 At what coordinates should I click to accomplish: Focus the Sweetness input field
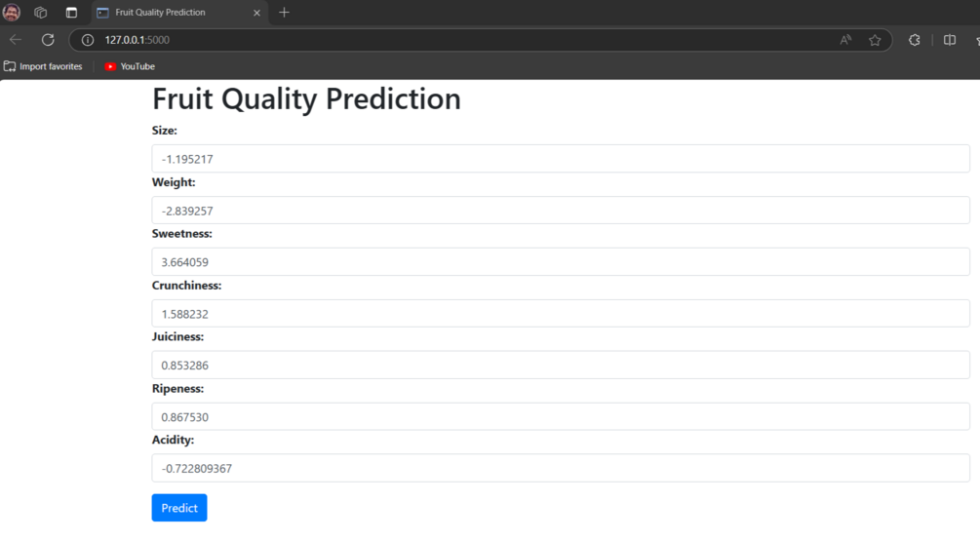point(561,262)
